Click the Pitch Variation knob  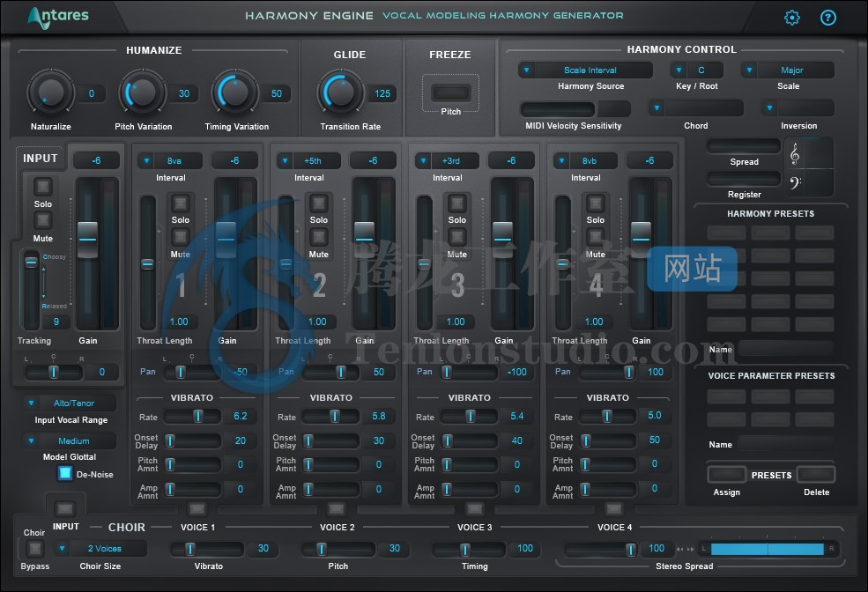coord(143,93)
